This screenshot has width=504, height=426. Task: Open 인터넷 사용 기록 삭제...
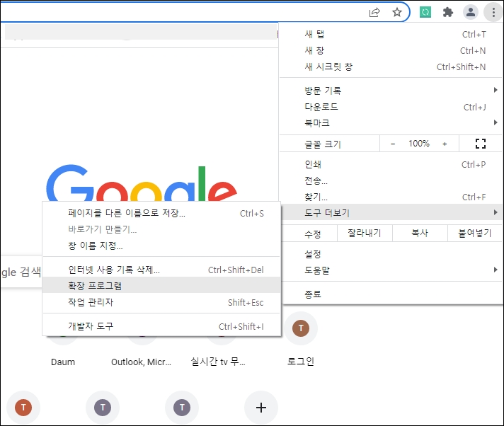[161, 270]
